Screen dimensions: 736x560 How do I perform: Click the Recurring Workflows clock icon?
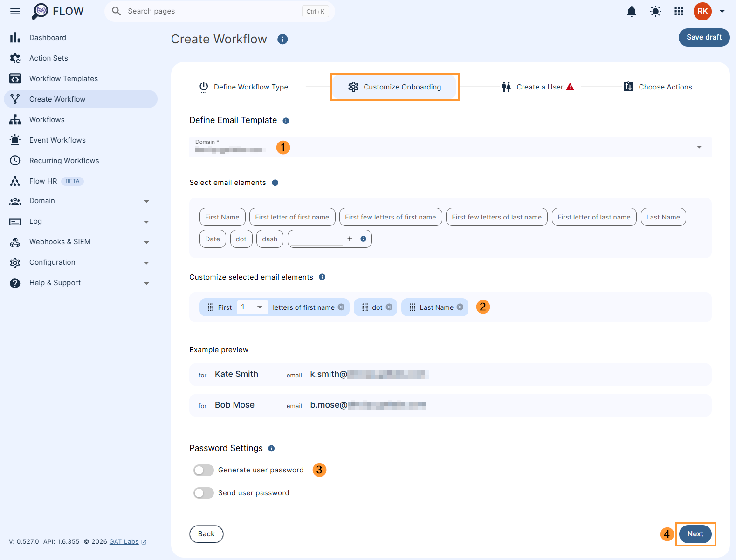tap(15, 160)
